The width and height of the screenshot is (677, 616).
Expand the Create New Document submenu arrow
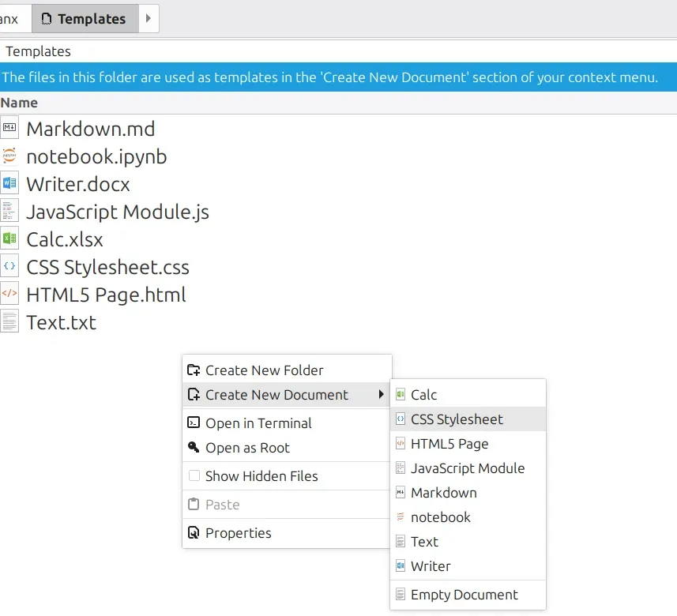[382, 394]
